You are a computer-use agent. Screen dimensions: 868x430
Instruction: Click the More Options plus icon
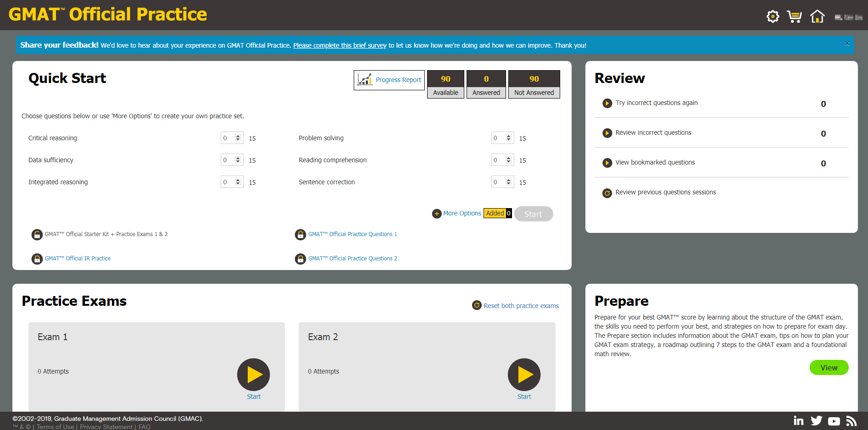(437, 214)
